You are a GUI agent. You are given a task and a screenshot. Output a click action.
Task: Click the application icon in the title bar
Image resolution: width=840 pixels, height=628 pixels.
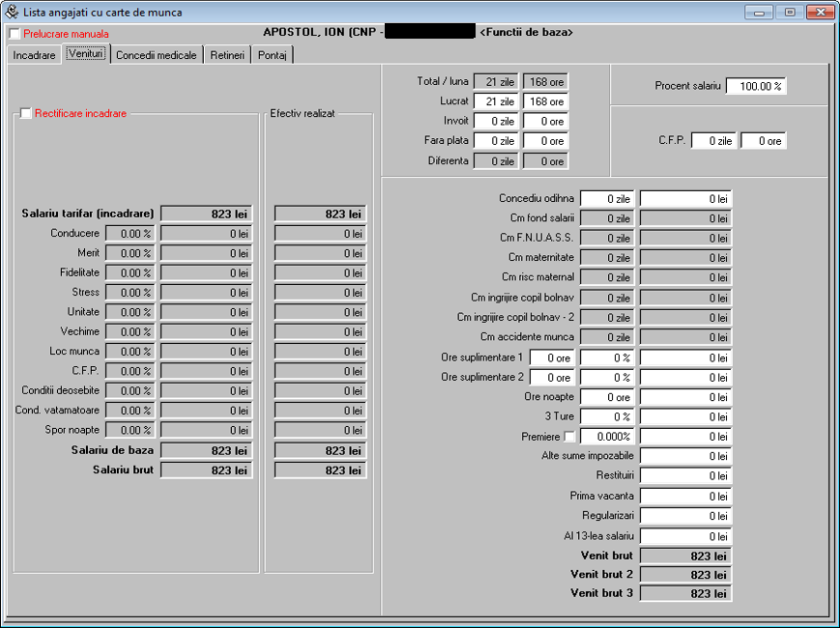click(11, 13)
